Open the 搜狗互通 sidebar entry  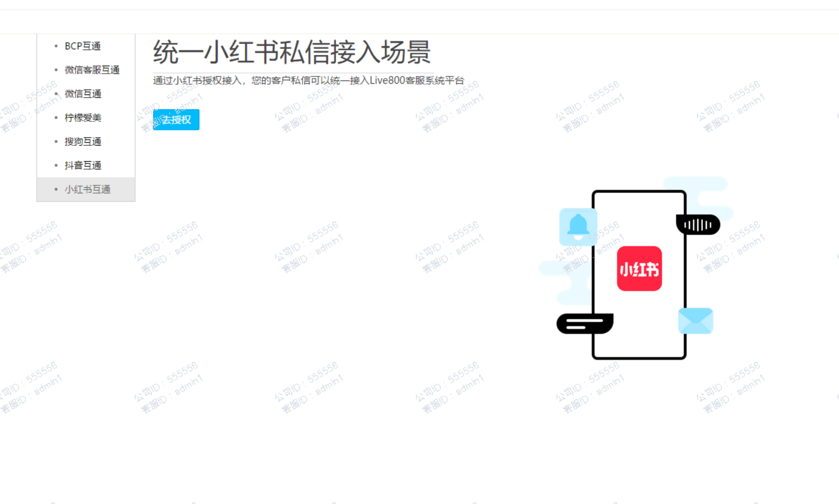[83, 142]
